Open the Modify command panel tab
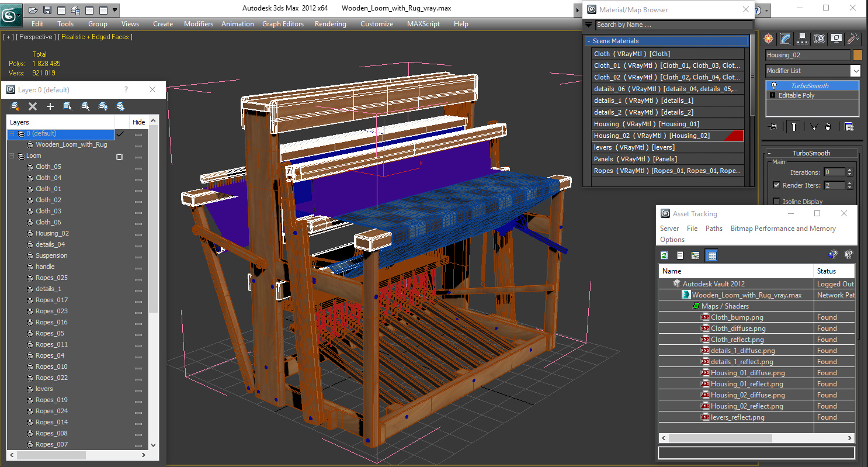 click(786, 39)
